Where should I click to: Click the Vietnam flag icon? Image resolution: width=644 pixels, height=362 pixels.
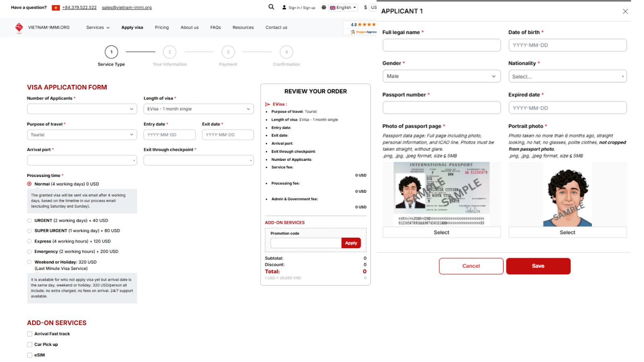click(56, 8)
